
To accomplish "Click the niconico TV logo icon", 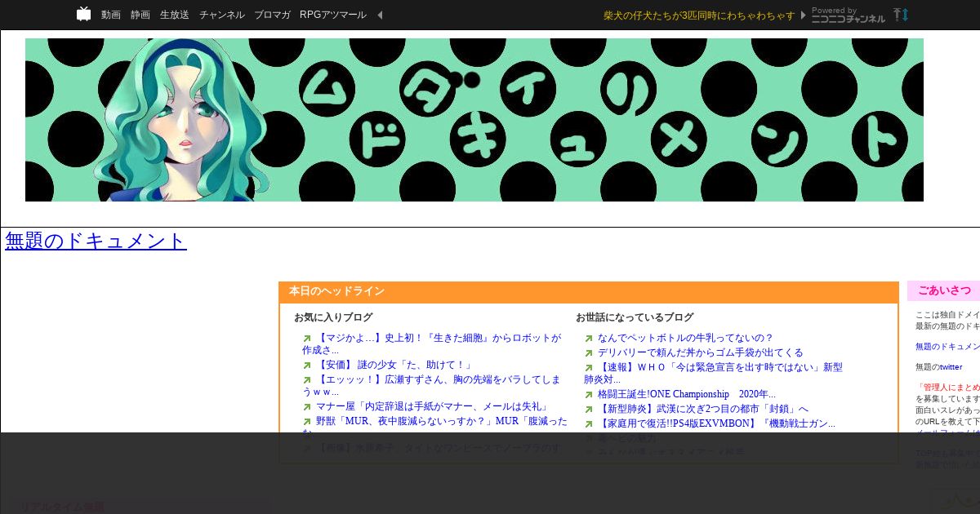I will click(83, 14).
